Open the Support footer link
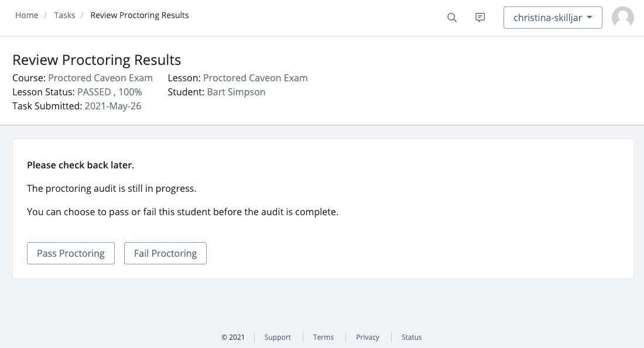 [278, 337]
